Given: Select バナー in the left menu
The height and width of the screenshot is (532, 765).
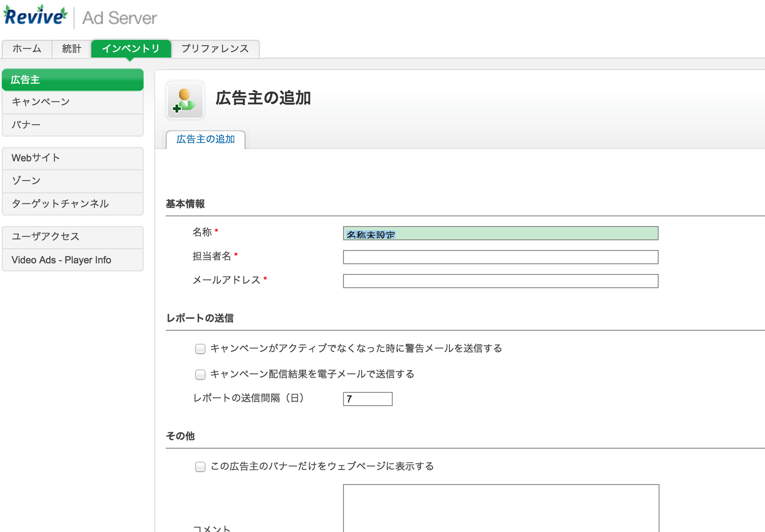Looking at the screenshot, I should tap(72, 125).
